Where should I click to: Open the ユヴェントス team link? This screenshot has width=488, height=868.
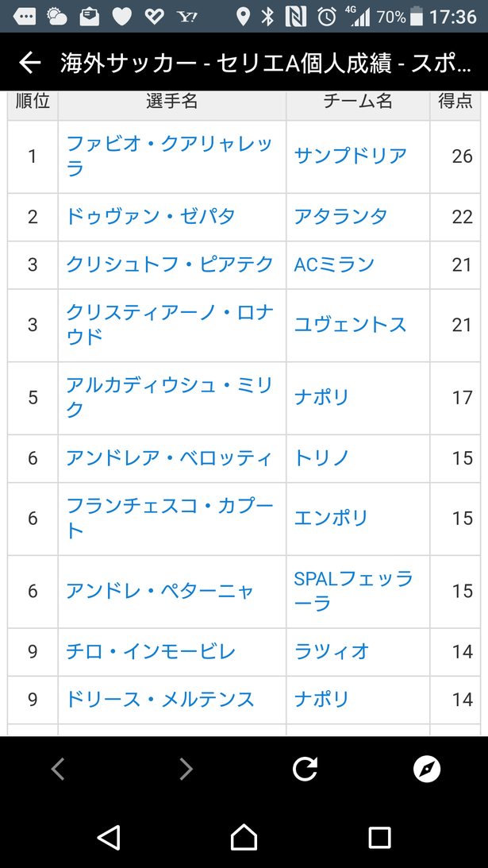tap(350, 324)
